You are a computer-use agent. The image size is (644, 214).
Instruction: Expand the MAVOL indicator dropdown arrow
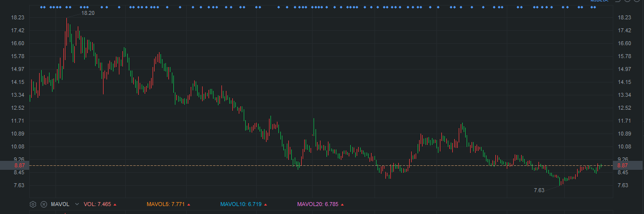pos(77,204)
